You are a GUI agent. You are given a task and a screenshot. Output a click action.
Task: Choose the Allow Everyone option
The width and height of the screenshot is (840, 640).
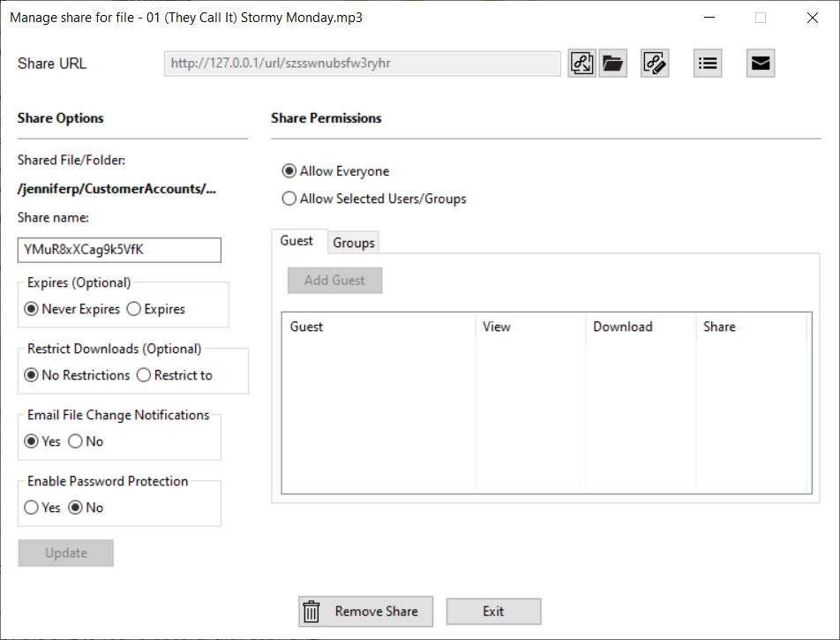289,171
